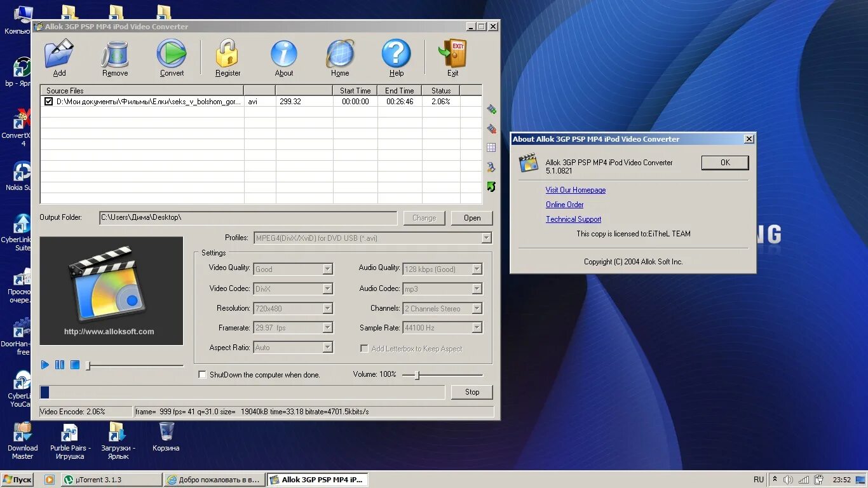Open Загрузки shortcut folder on desktop

(118, 441)
